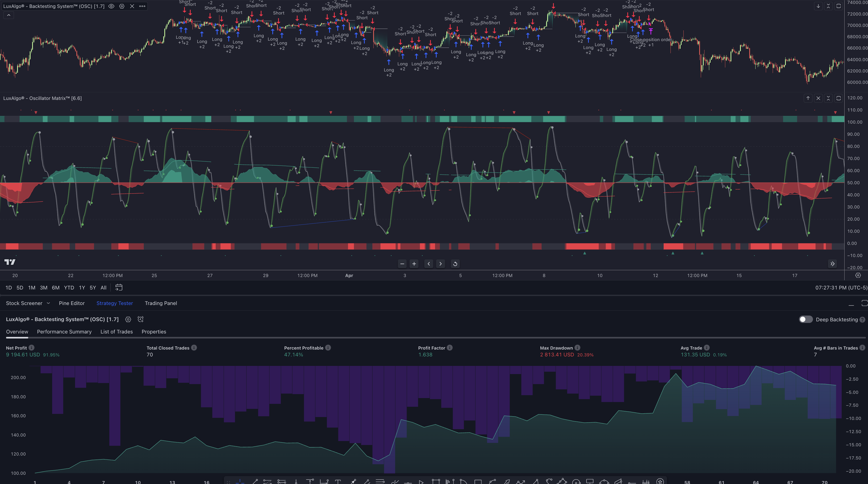Move the Oscillator Matrix pane up
This screenshot has height=484, width=868.
click(808, 98)
